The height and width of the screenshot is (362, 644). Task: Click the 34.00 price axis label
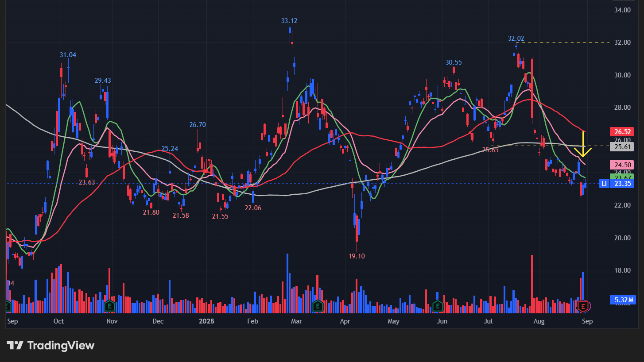pos(623,10)
